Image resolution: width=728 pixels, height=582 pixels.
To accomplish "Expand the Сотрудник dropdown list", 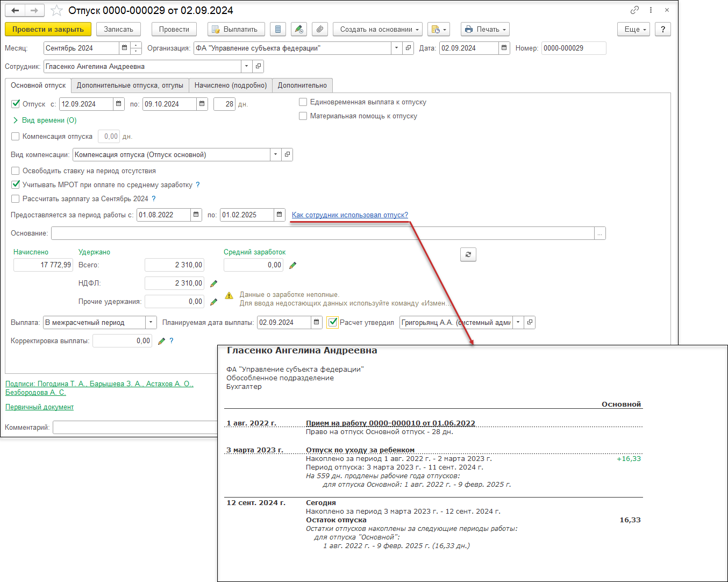I will click(x=246, y=66).
